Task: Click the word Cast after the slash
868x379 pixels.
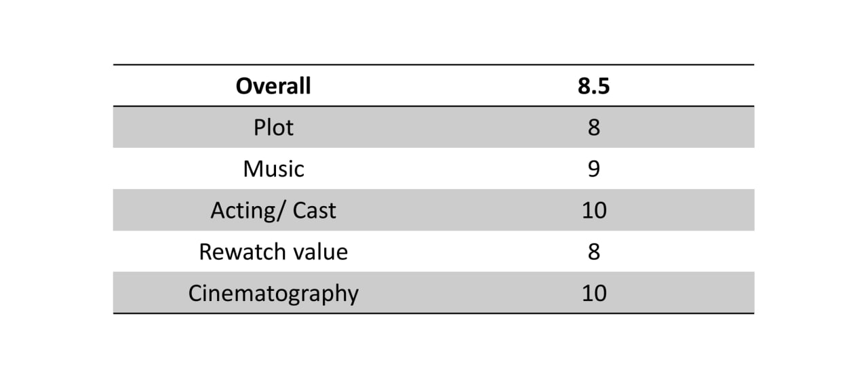Action: point(315,210)
